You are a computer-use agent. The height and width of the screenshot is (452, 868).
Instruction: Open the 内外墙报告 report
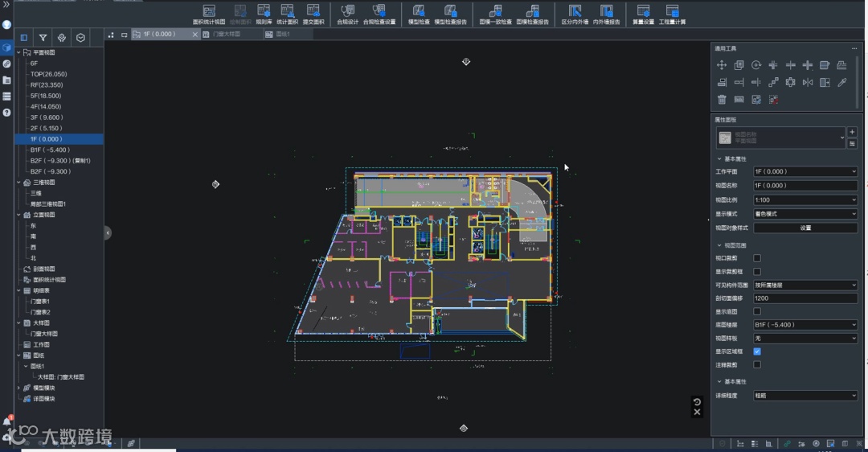point(606,15)
